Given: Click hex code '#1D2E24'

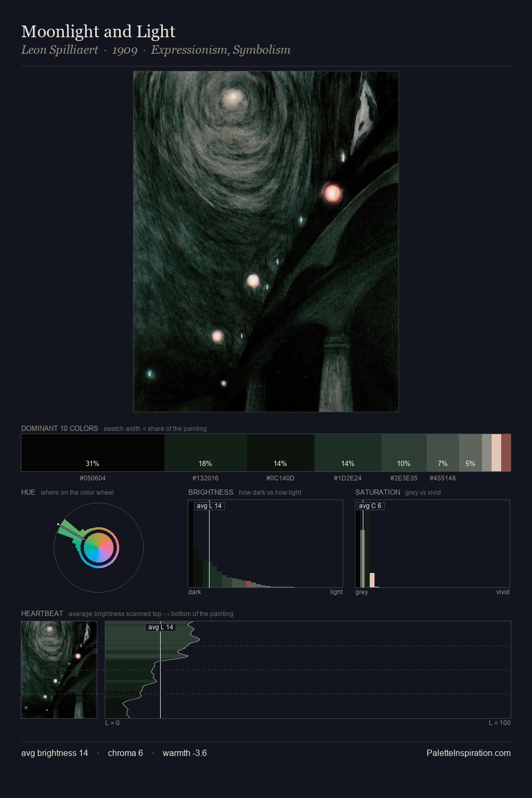Looking at the screenshot, I should pyautogui.click(x=348, y=478).
